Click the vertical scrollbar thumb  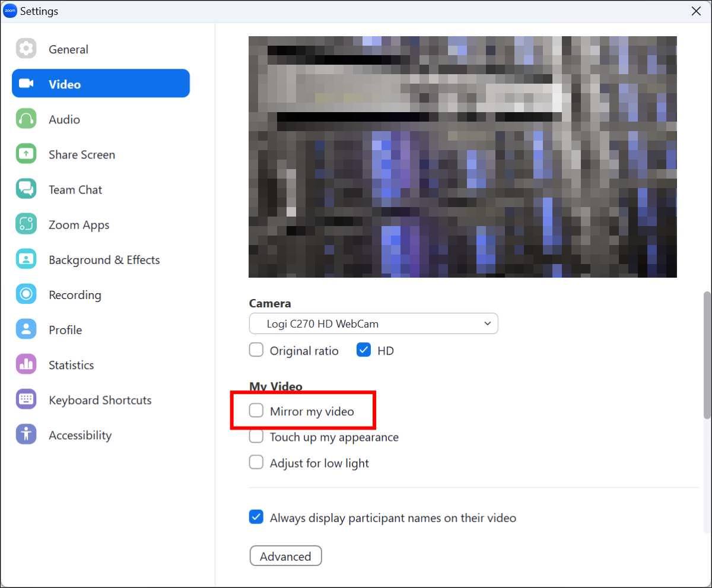point(707,355)
